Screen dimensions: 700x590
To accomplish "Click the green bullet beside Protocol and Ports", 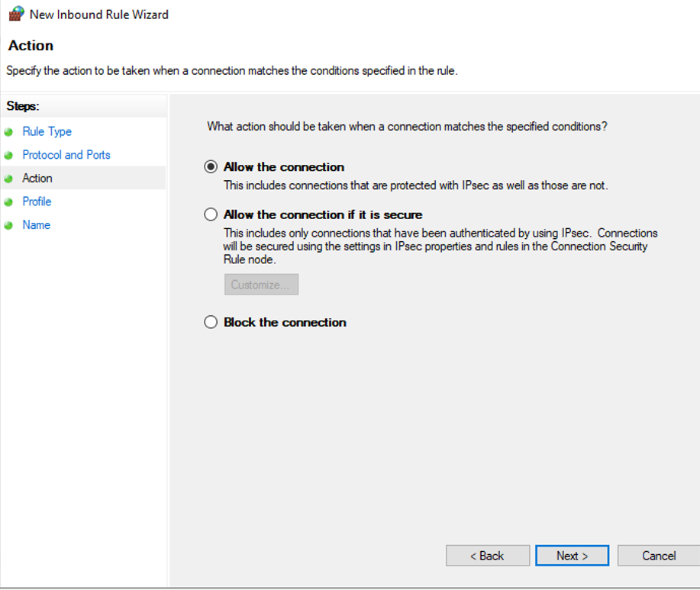I will click(x=8, y=155).
